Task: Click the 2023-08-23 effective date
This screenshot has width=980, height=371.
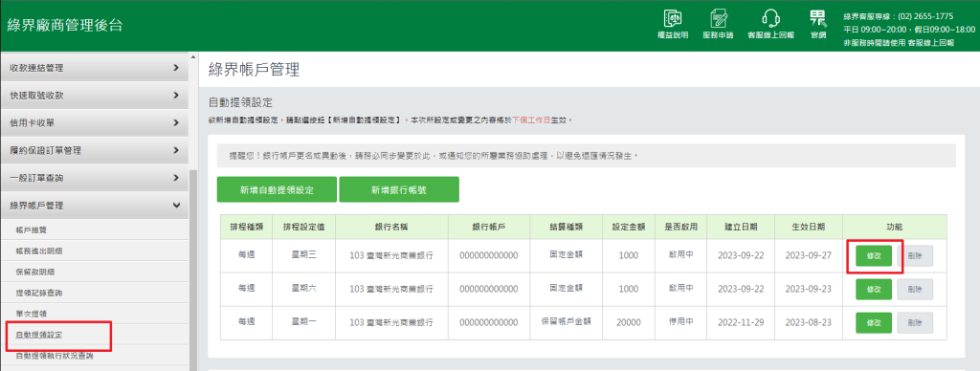Action: 809,322
